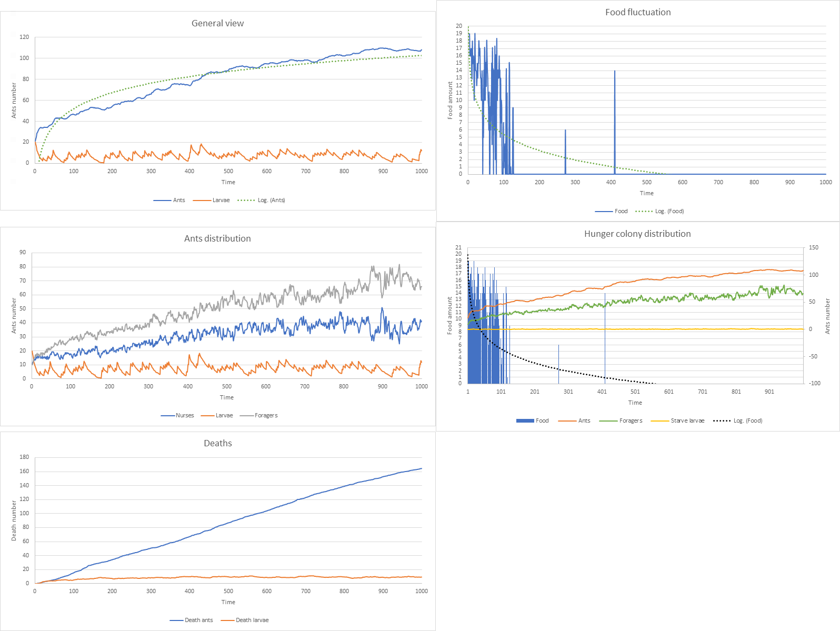Image resolution: width=840 pixels, height=631 pixels.
Task: Select the 'Death number' axis title
Action: [14, 520]
